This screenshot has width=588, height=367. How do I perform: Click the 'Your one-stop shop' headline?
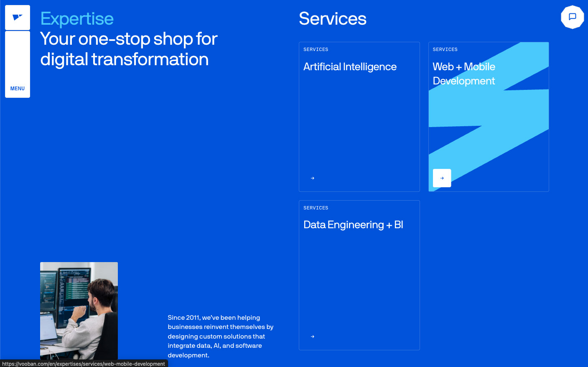click(x=129, y=49)
